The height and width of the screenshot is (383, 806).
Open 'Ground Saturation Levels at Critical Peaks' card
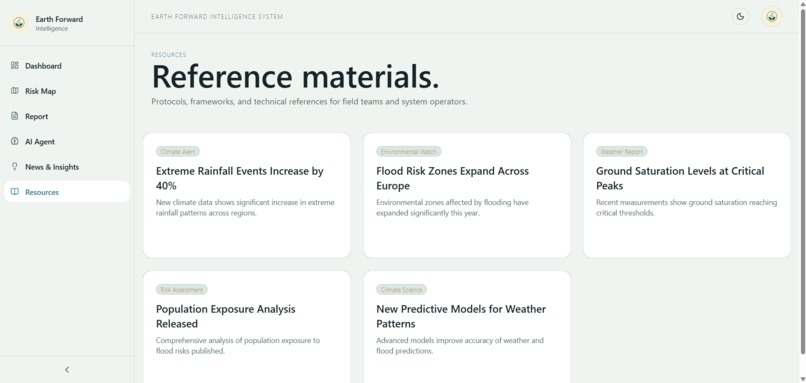coord(687,195)
